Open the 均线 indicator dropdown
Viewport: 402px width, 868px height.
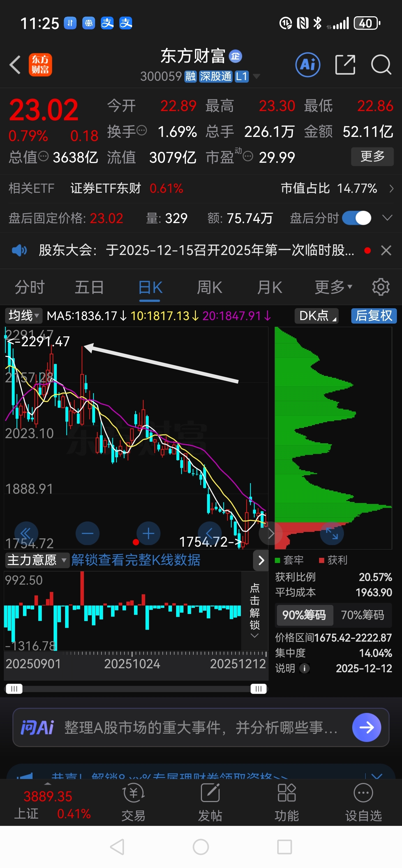coord(24,316)
